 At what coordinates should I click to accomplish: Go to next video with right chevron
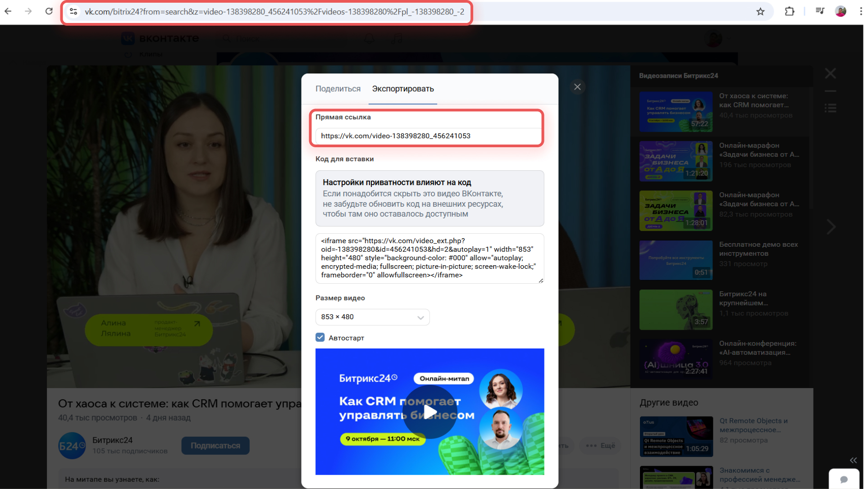831,226
